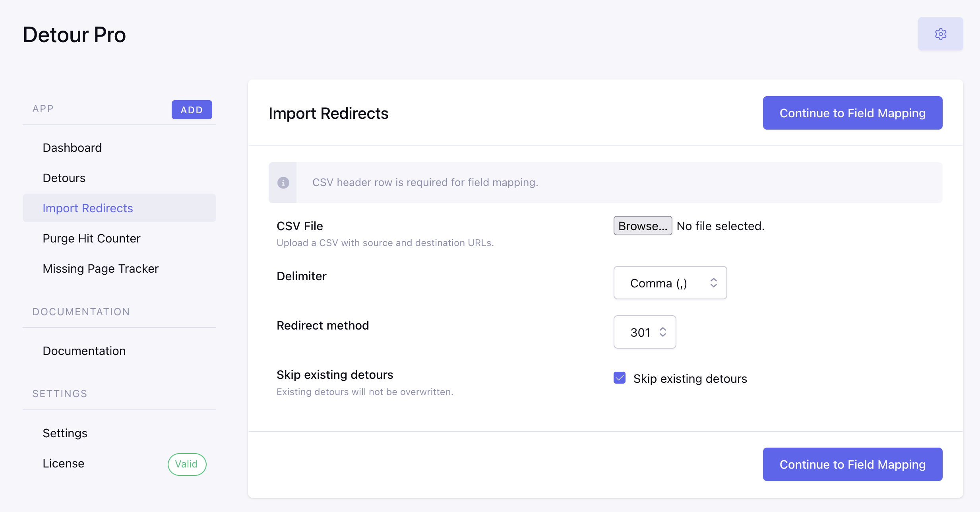Select Import Redirects in the sidebar
Image resolution: width=980 pixels, height=512 pixels.
(88, 208)
